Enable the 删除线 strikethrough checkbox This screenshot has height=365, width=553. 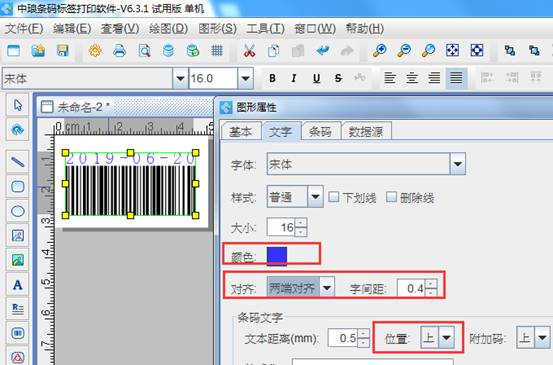click(x=391, y=197)
